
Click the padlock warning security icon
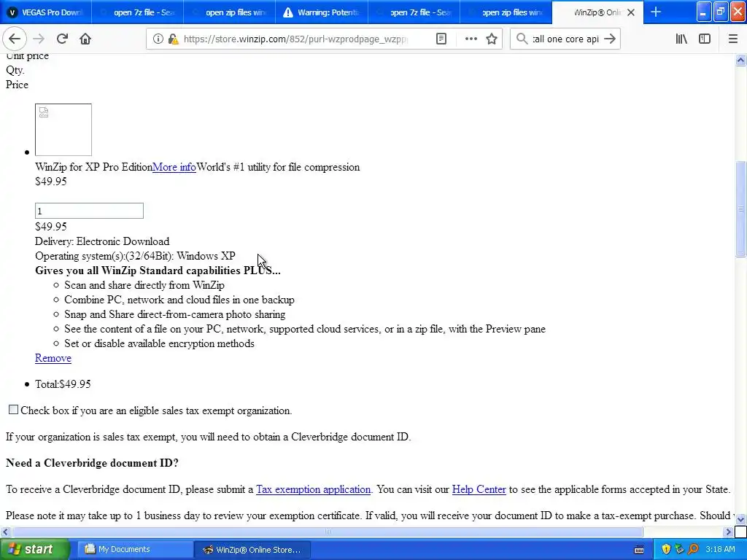coord(174,39)
